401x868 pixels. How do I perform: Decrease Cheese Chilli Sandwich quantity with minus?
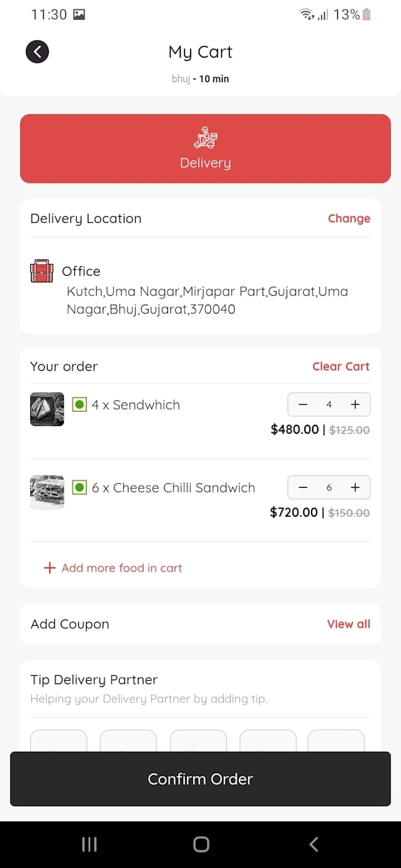[303, 487]
